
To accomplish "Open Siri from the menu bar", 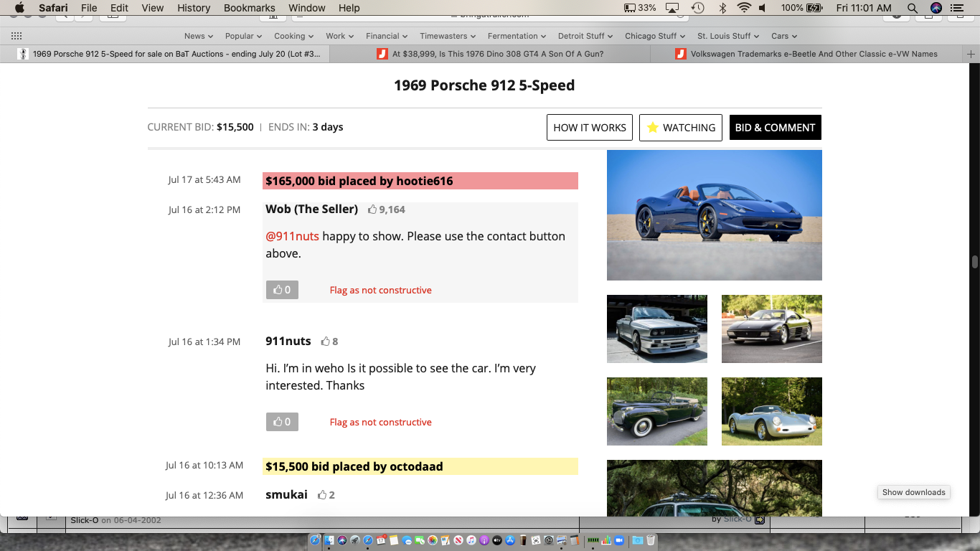I will pyautogui.click(x=936, y=8).
